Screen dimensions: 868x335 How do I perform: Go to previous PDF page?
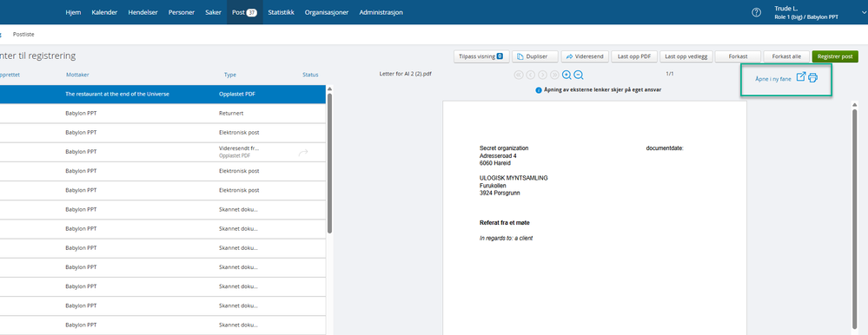pyautogui.click(x=530, y=76)
